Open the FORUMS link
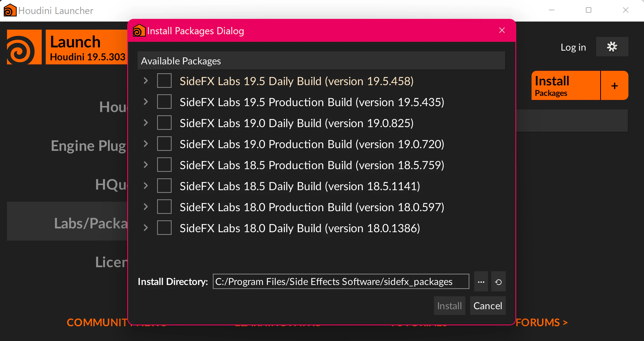 [x=542, y=322]
